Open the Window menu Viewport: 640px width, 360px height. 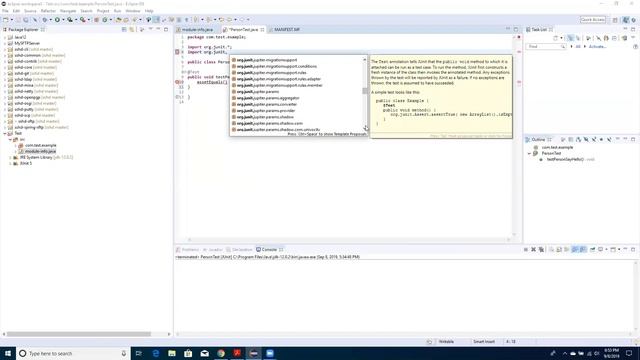pyautogui.click(x=133, y=11)
